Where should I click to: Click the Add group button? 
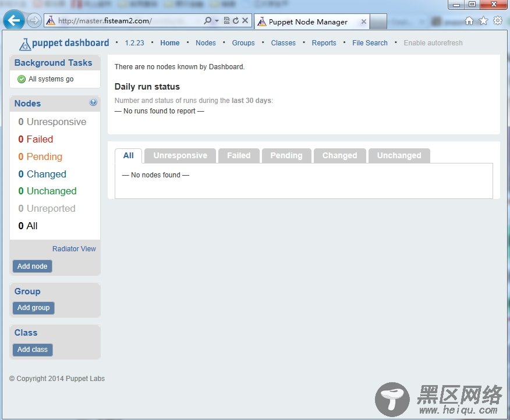click(34, 308)
